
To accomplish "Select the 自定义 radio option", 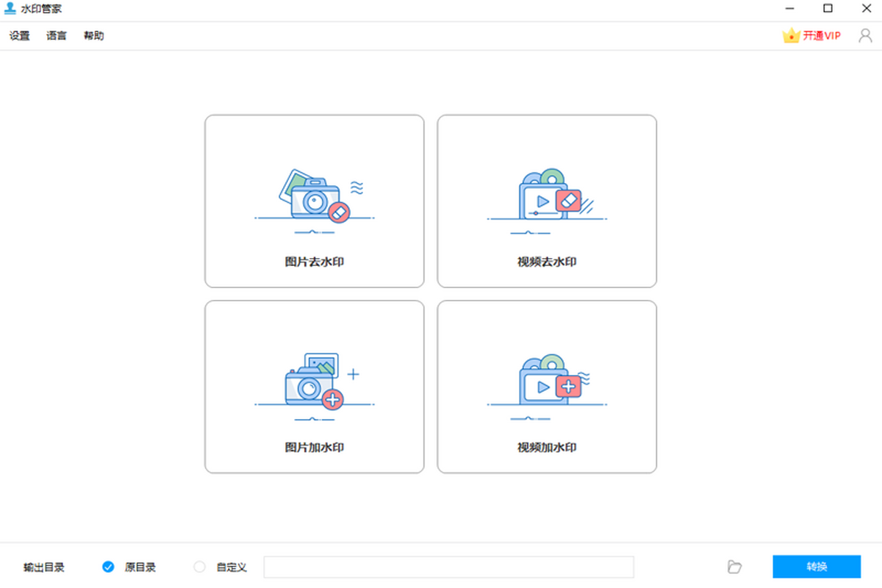I will 199,567.
